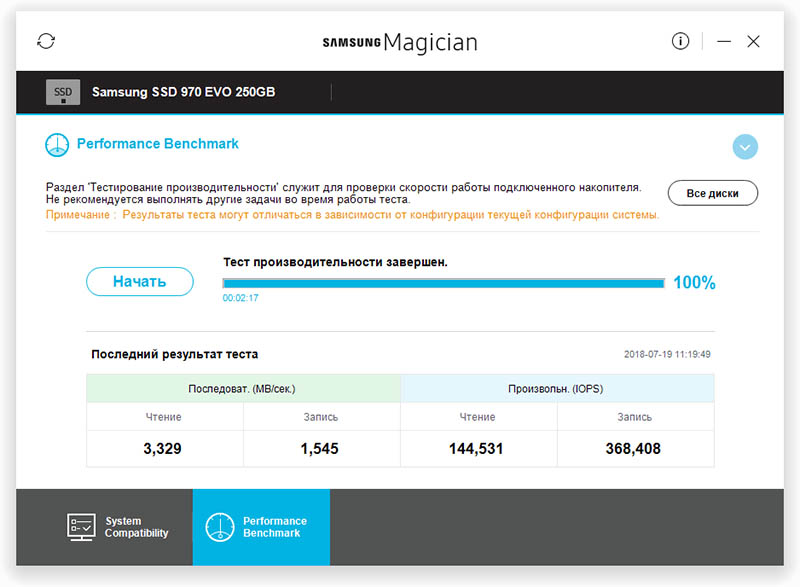Screen dimensions: 800x587
Task: Start the benchmark with Начать button
Action: (140, 282)
